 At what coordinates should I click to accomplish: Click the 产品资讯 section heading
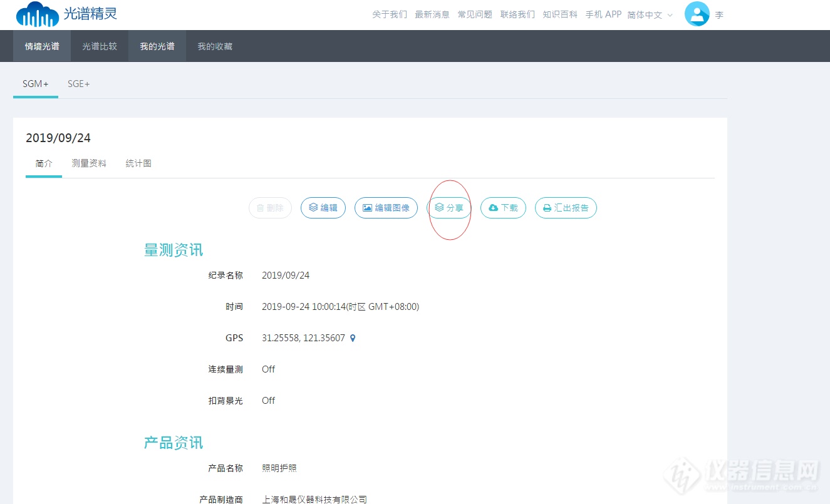tap(174, 443)
